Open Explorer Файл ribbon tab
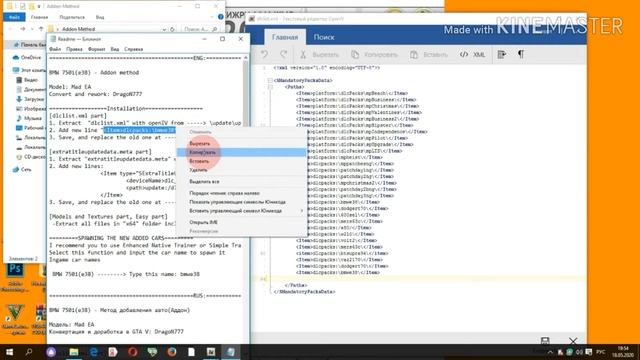 pos(14,17)
